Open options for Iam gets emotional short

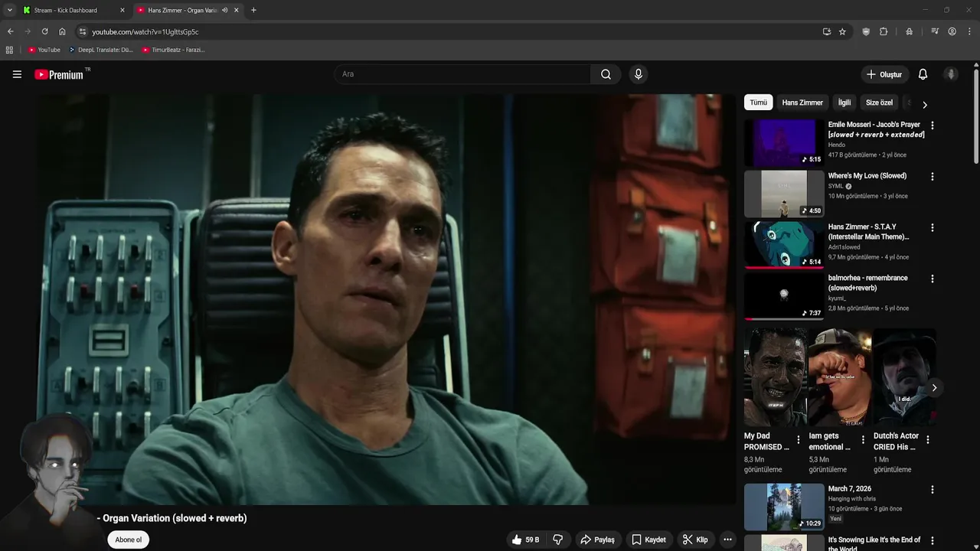863,440
